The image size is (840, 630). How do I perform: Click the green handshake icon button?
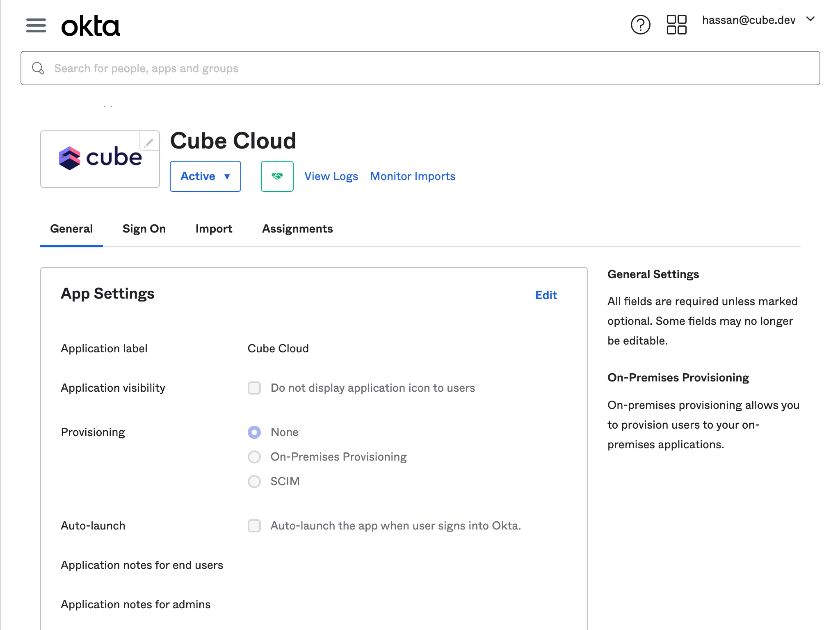point(277,176)
